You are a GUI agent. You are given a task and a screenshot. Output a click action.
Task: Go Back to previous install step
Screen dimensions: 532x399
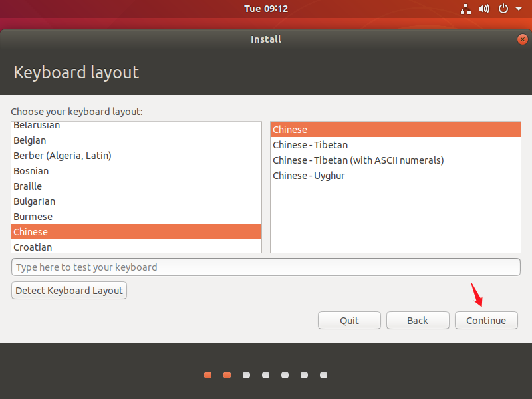[418, 321]
